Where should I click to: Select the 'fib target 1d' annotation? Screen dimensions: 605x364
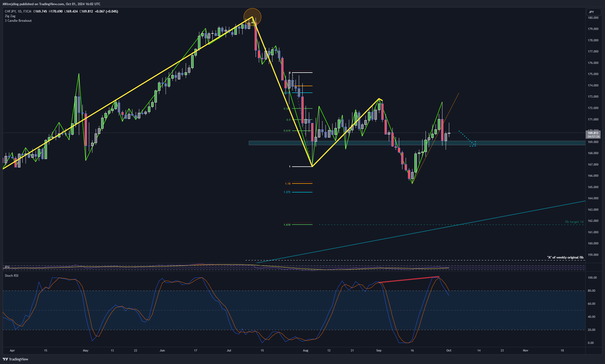tap(574, 222)
